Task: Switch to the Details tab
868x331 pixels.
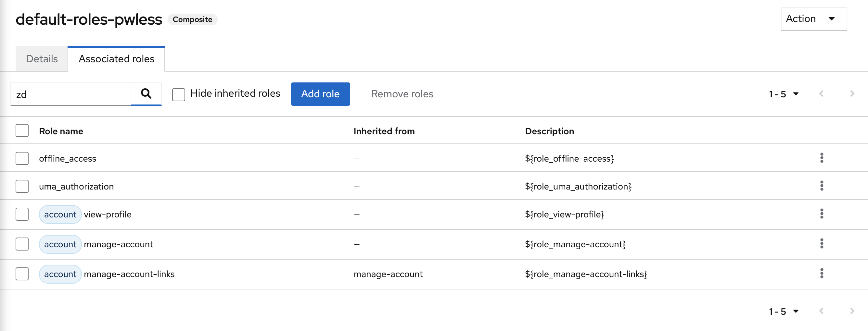Action: 42,59
